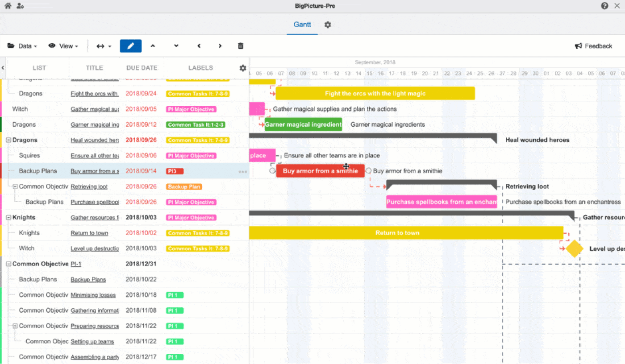This screenshot has height=364, width=625.
Task: Open Gantt settings gear beside tab
Action: (x=328, y=25)
